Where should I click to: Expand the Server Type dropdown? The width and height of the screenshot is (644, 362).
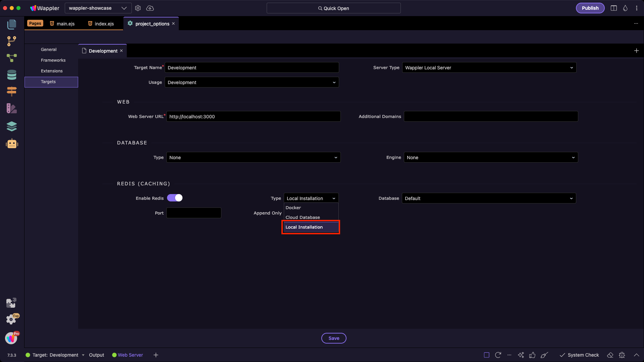pyautogui.click(x=489, y=68)
